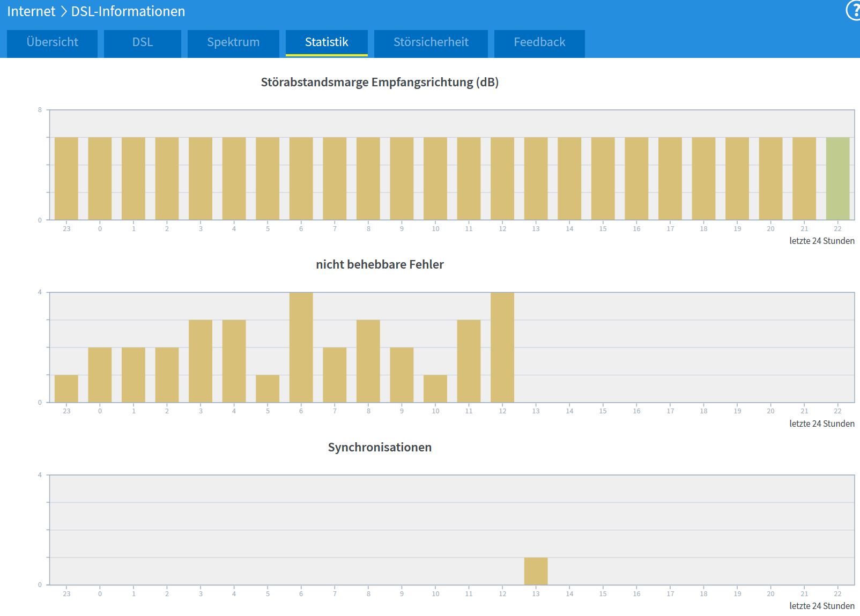Click axis label 13 under the Synchronisationen chart
860x616 pixels.
536,593
